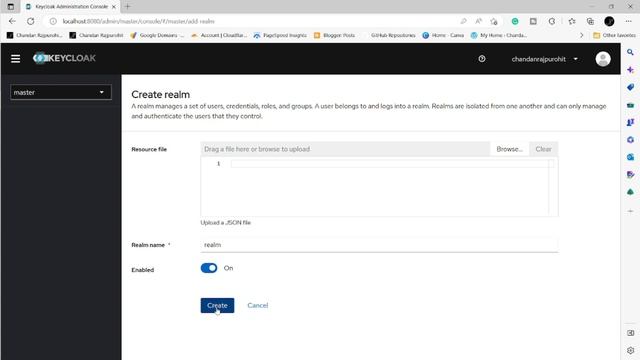Screen dimensions: 640x360
Task: Open the Discover sparkle icon in the sidebar
Action: point(630,70)
